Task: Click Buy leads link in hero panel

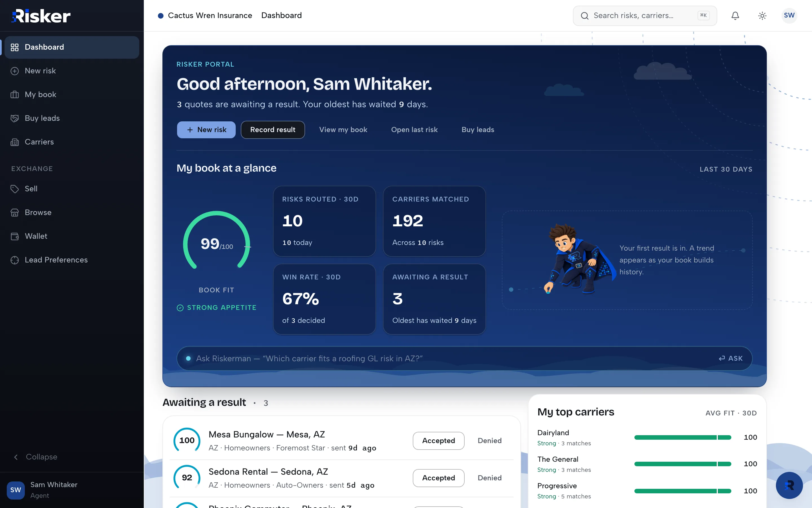Action: click(478, 130)
